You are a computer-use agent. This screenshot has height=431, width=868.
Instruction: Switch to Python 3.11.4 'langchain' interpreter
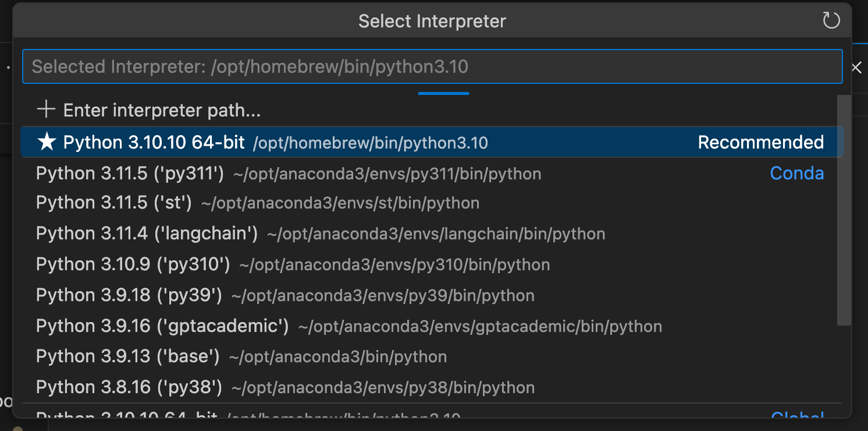coord(321,234)
